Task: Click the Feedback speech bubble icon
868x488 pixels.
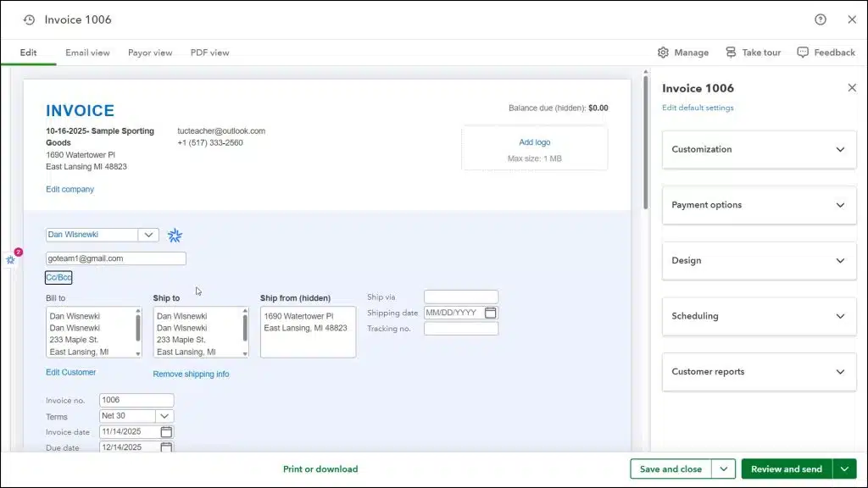Action: click(803, 53)
